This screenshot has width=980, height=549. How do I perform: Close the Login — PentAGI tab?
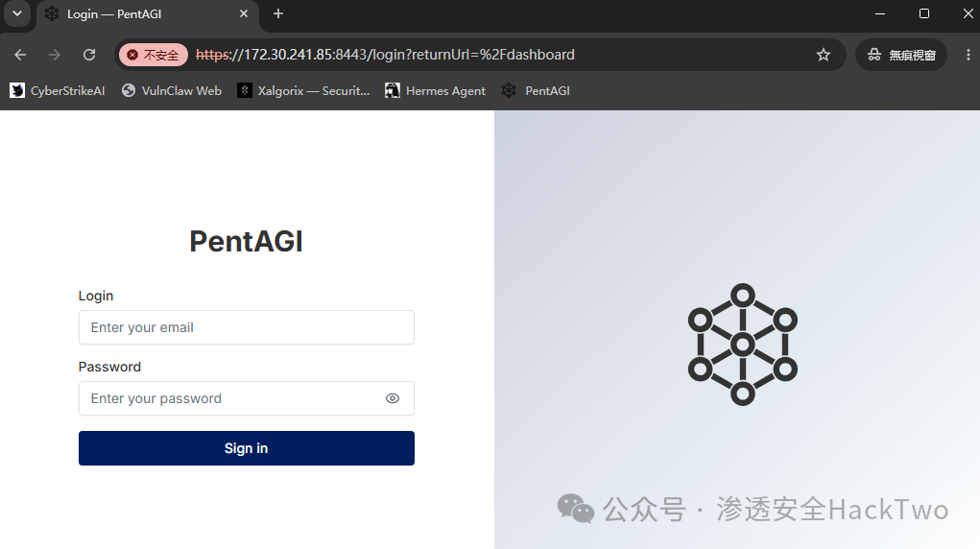244,13
